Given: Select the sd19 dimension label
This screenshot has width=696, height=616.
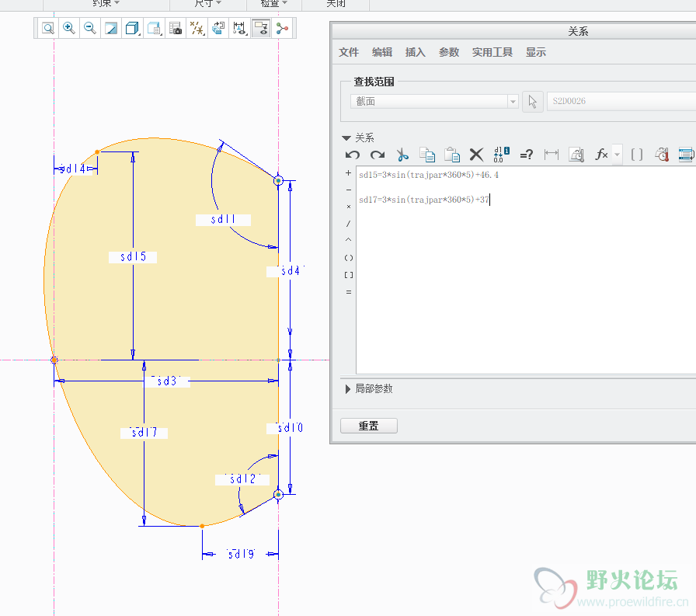Looking at the screenshot, I should [241, 554].
